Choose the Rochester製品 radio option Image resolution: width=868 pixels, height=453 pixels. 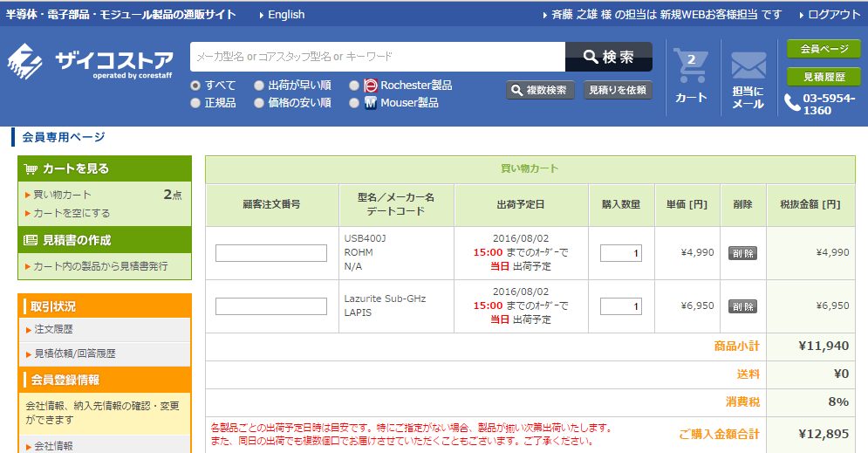click(x=354, y=86)
